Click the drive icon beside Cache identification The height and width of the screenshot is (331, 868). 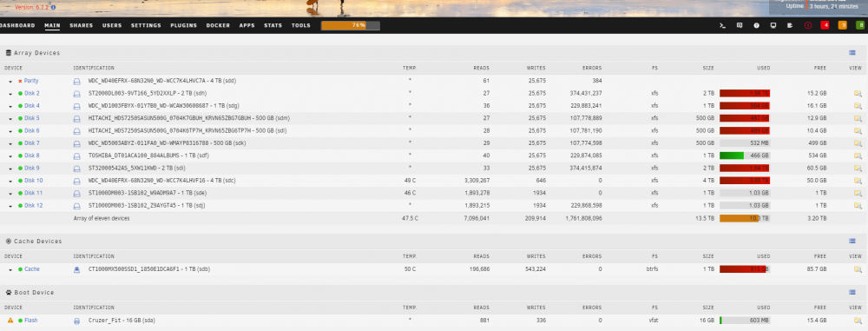point(77,269)
